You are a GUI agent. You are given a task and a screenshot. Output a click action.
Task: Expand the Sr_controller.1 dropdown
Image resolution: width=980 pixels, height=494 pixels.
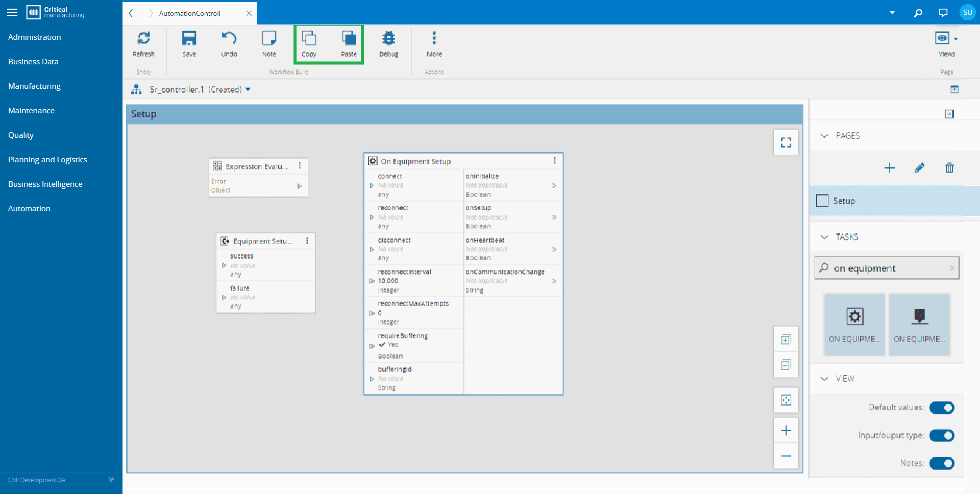(x=249, y=89)
